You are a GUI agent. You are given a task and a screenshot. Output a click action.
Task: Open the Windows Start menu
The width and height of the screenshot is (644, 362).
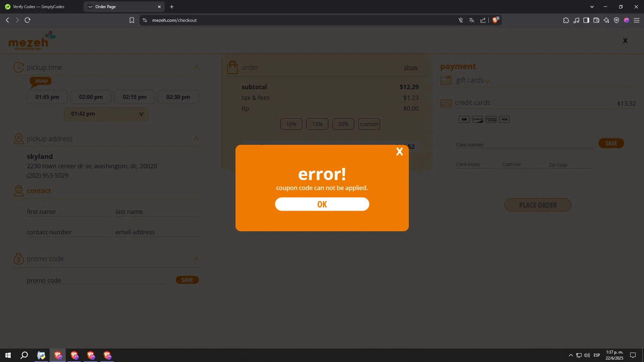(8, 355)
